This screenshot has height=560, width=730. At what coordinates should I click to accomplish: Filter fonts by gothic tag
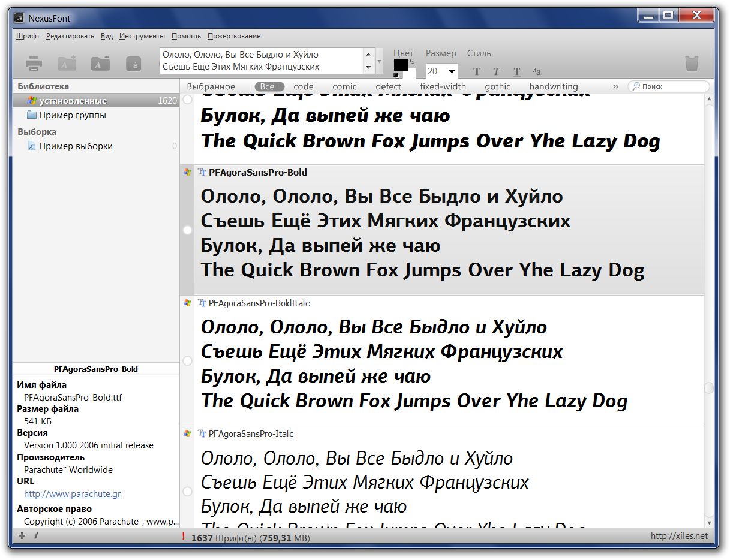(x=498, y=86)
